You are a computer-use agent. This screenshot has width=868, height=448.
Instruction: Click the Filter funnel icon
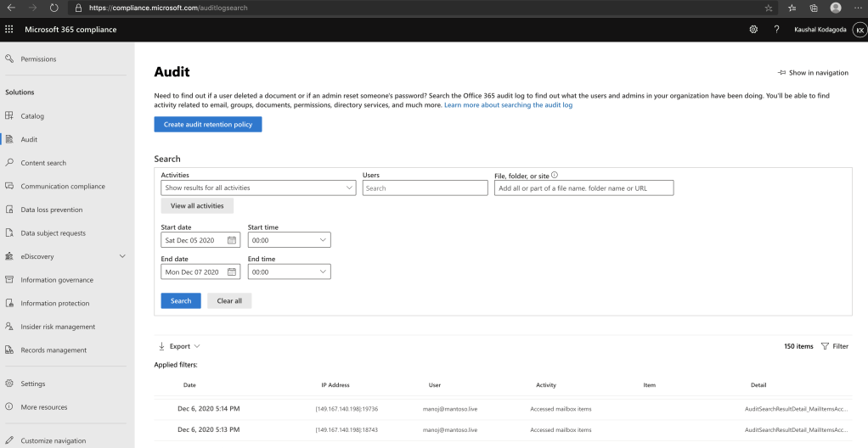point(825,346)
